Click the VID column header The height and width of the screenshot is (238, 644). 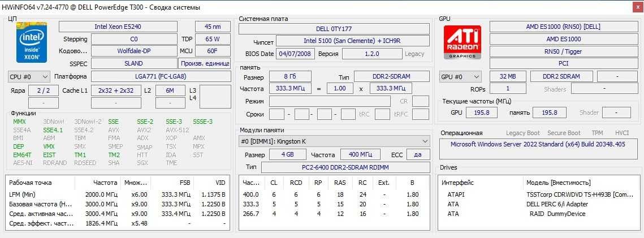[211, 183]
